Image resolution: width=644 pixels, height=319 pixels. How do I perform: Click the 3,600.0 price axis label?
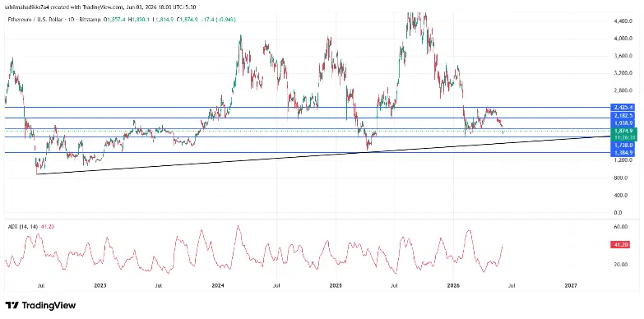(x=623, y=55)
